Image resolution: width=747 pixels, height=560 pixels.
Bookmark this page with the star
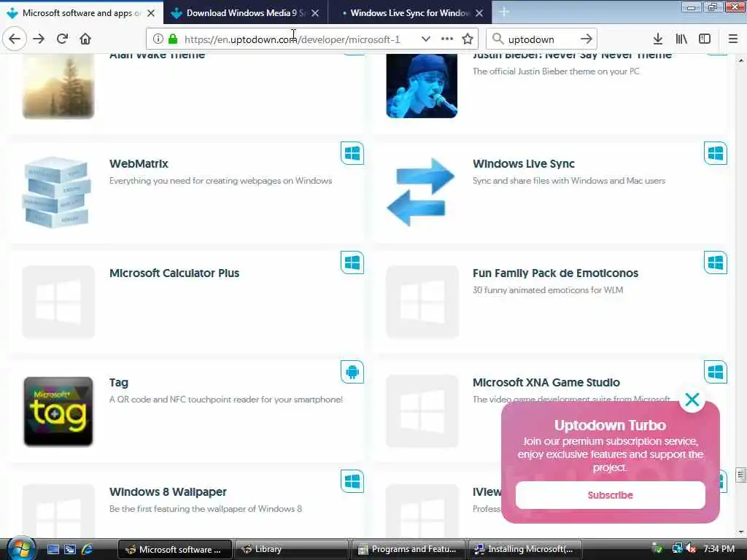[x=468, y=39]
